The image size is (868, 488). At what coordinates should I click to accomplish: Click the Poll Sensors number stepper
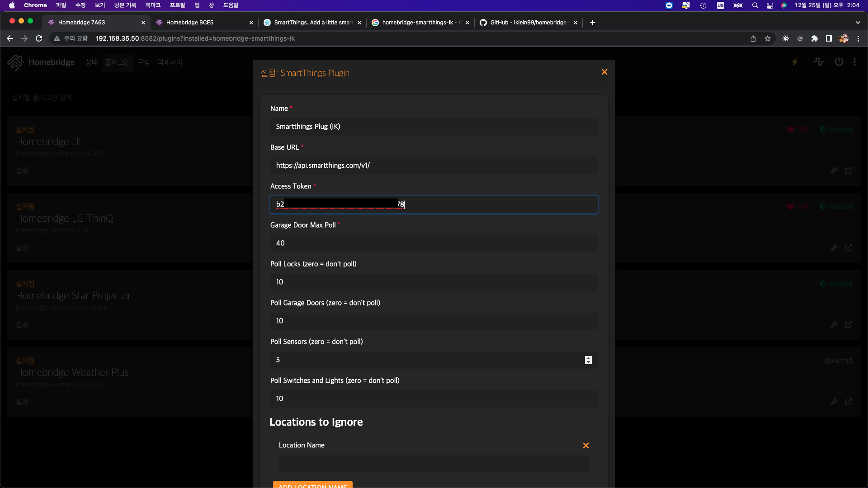tap(588, 360)
